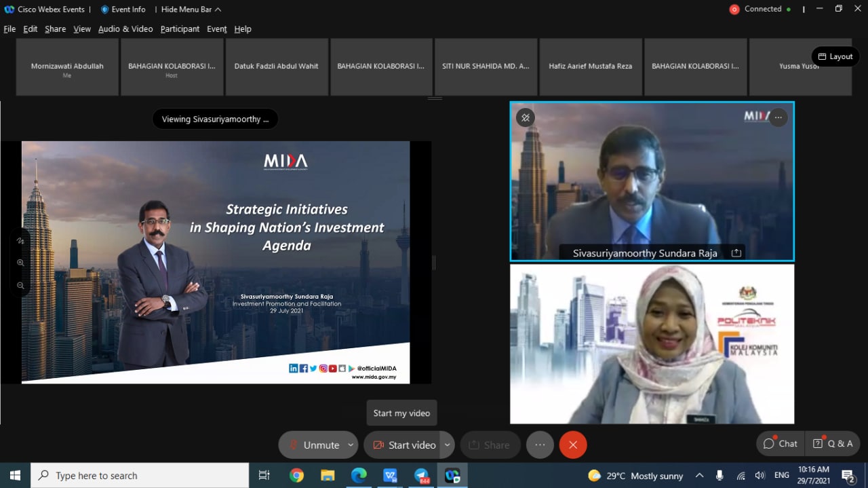This screenshot has width=868, height=488.
Task: Select SITI NUR SHAHIDA MD. participant tile
Action: click(x=486, y=67)
